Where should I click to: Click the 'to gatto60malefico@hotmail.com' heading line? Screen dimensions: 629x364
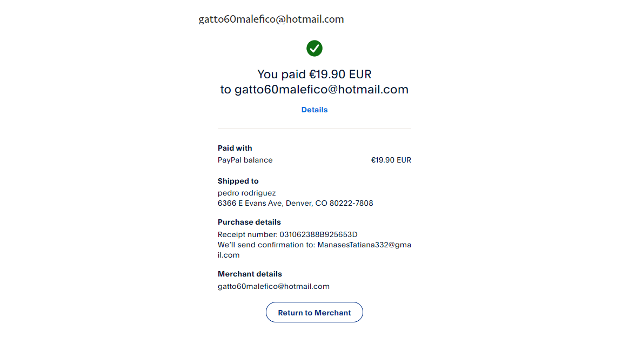tap(314, 90)
